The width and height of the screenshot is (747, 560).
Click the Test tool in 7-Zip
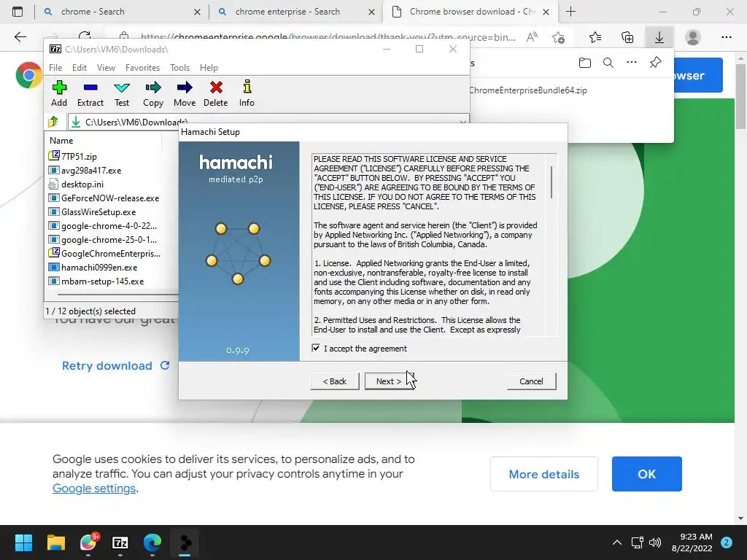(122, 94)
